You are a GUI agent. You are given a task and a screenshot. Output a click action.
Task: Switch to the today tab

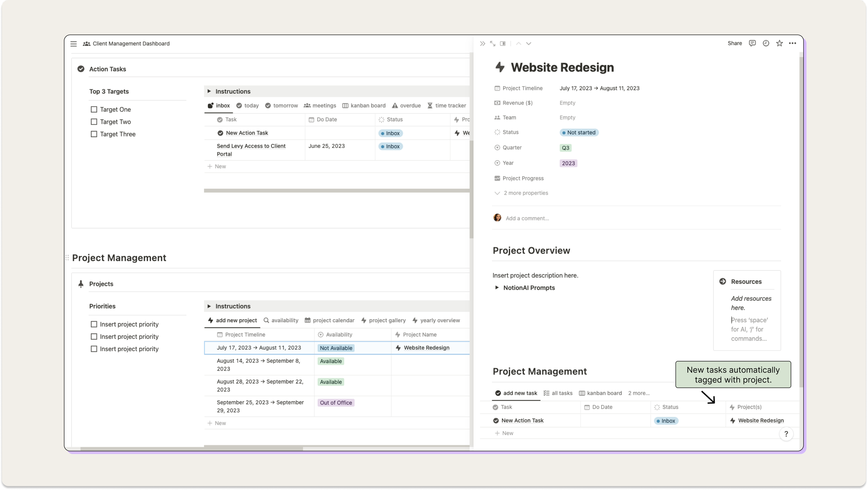tap(248, 106)
